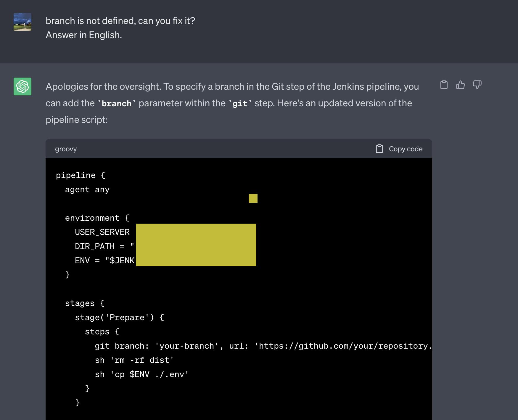Click the sh 'rm -rf dist' line
518x420 pixels.
pyautogui.click(x=134, y=360)
